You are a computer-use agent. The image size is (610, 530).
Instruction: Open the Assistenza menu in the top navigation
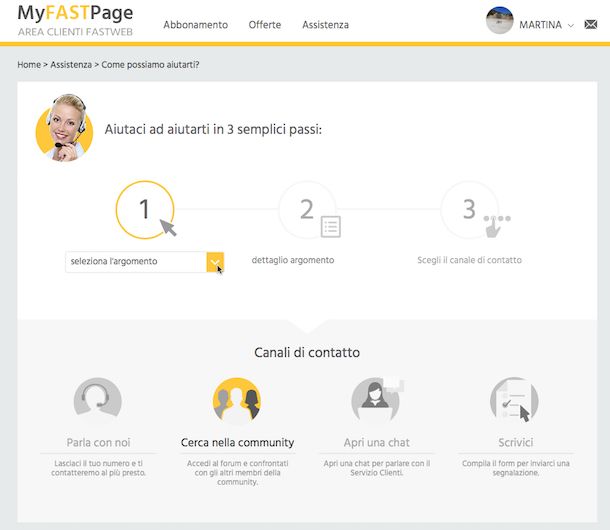coord(325,25)
